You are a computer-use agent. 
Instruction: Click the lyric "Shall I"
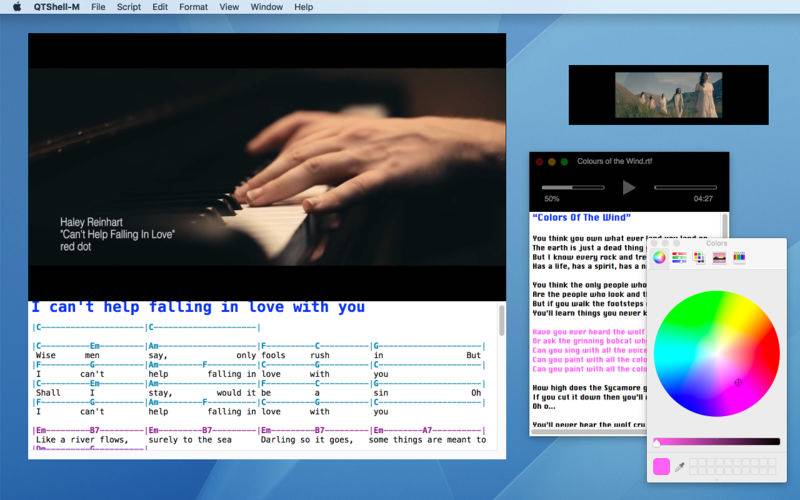(x=65, y=393)
